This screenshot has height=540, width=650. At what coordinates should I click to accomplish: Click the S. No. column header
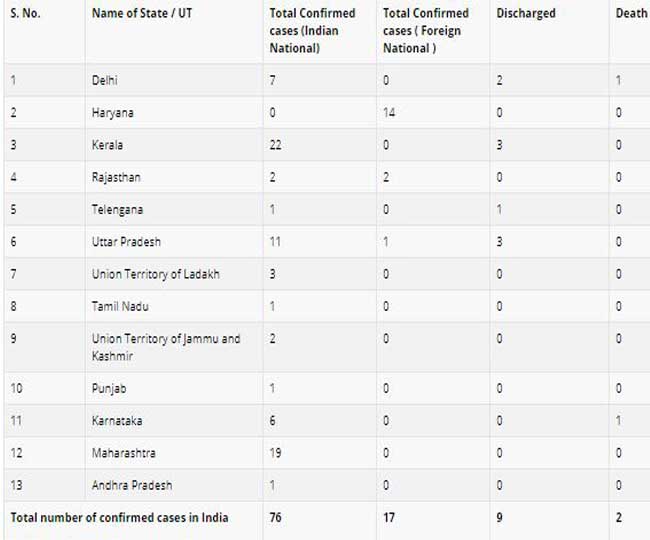(25, 13)
